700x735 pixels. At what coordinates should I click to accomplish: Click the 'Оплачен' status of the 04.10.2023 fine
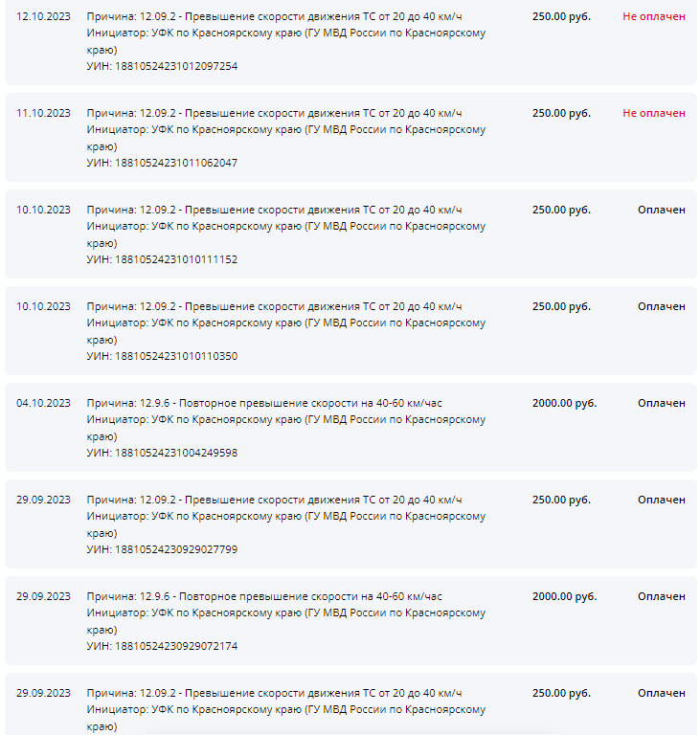661,403
